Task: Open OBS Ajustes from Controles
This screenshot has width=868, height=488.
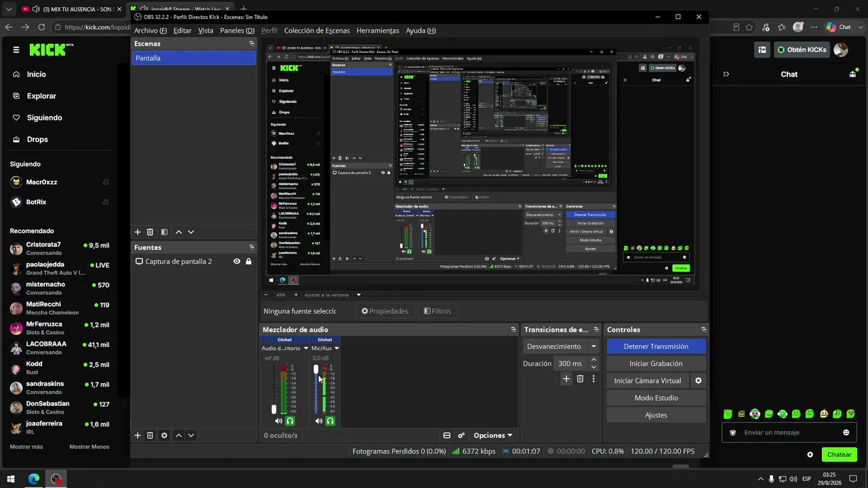Action: 656,415
